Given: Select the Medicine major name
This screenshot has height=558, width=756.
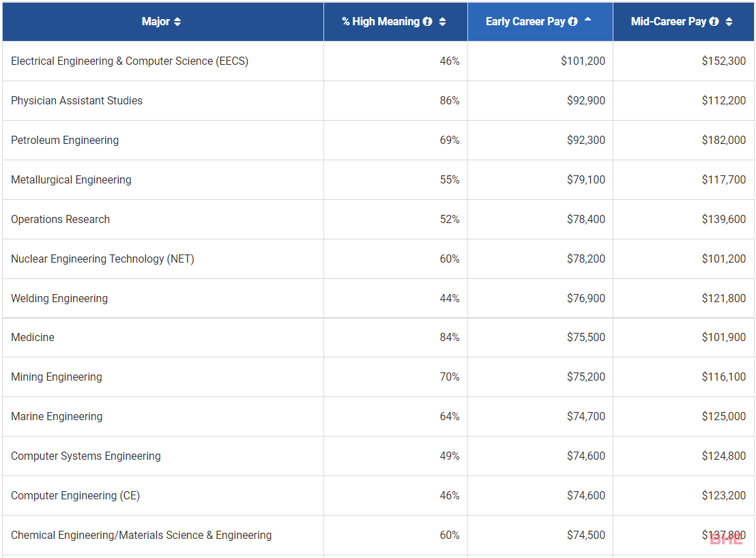Looking at the screenshot, I should point(33,337).
